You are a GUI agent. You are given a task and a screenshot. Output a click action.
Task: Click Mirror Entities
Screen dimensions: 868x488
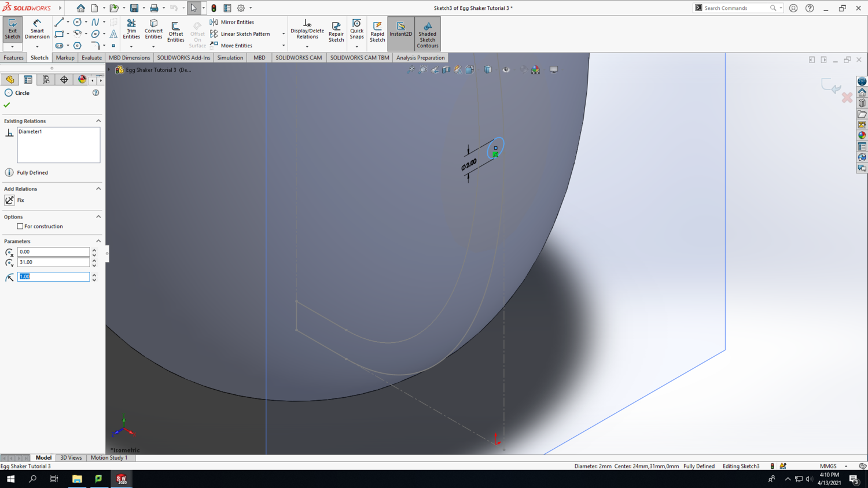(232, 22)
